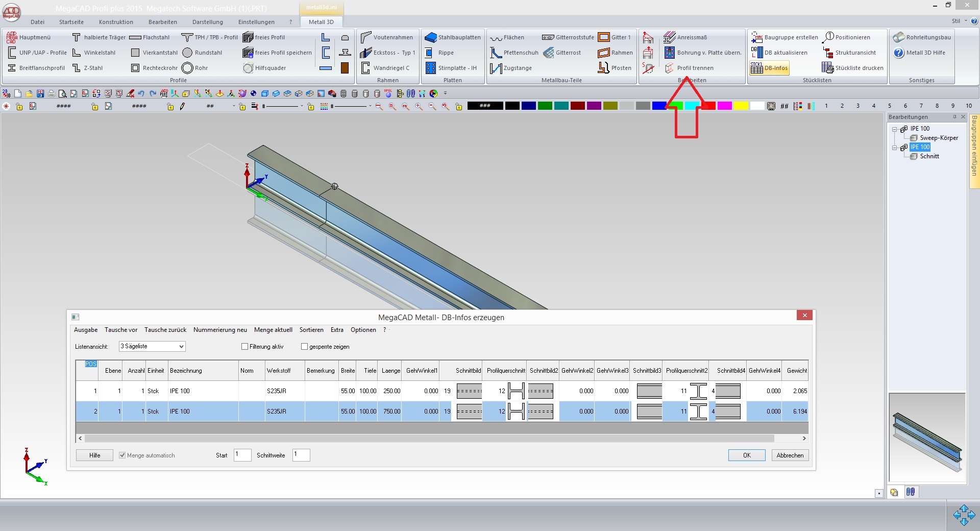Print via Stückliste drucken
Viewport: 980px width, 531px height.
coord(852,68)
